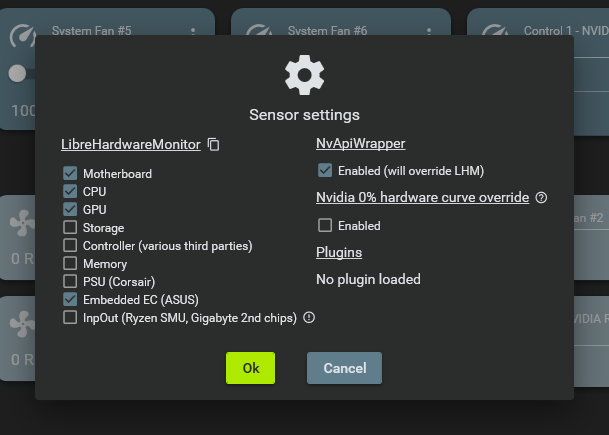Open the LibreHardwareMonitor link
This screenshot has height=435, width=609.
[130, 144]
